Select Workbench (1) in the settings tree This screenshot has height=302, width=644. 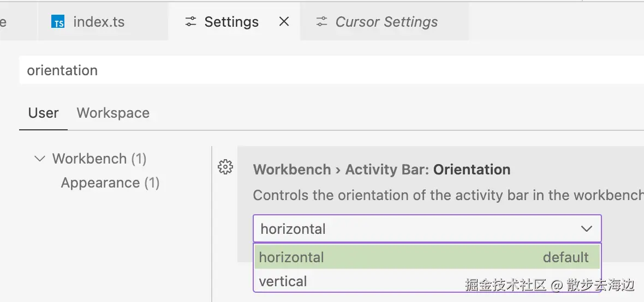(99, 159)
